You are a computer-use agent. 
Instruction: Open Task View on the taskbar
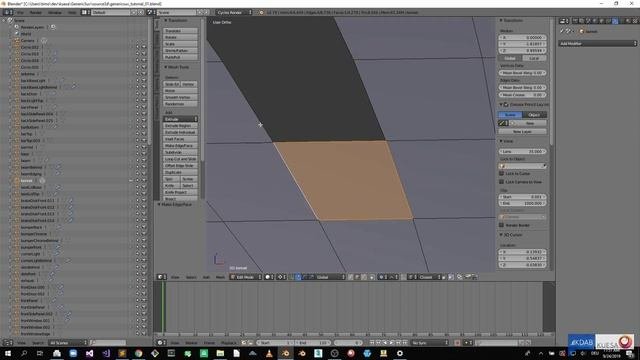(x=40, y=353)
